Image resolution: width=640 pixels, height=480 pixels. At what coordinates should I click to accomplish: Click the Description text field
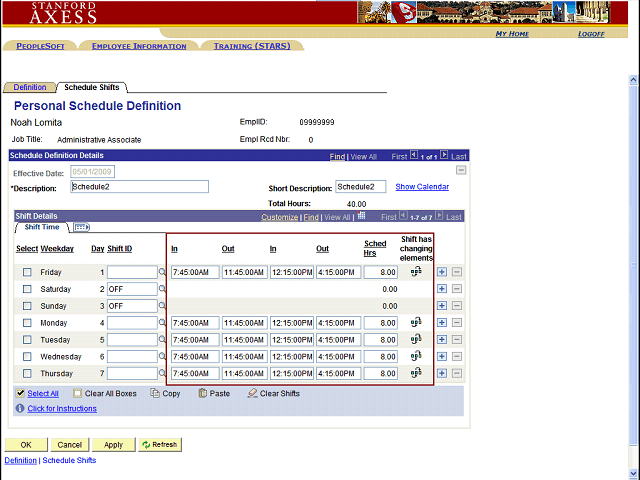[x=139, y=187]
